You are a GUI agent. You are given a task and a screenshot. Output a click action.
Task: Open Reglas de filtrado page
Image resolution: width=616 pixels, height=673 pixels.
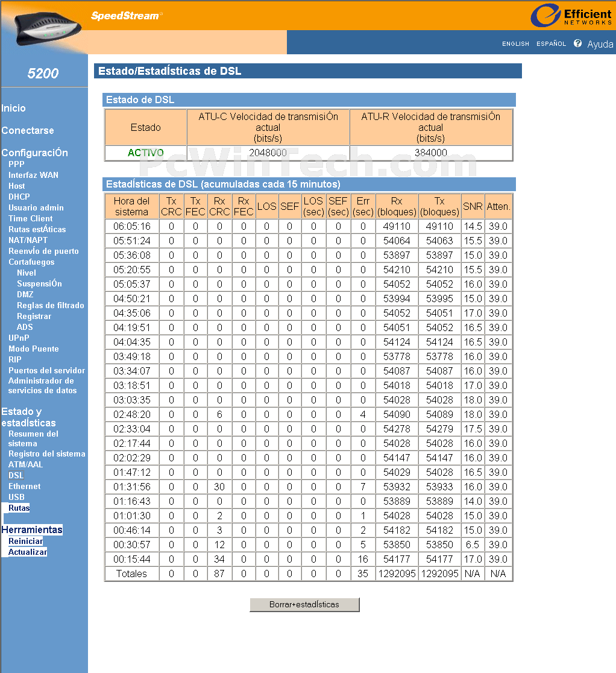(51, 305)
